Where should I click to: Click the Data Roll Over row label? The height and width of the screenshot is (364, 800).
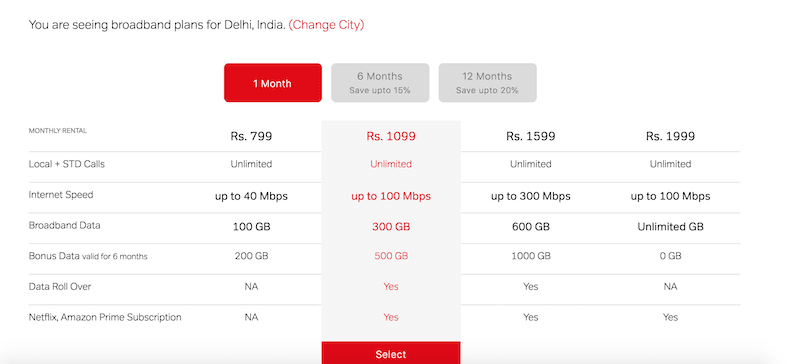click(x=60, y=286)
